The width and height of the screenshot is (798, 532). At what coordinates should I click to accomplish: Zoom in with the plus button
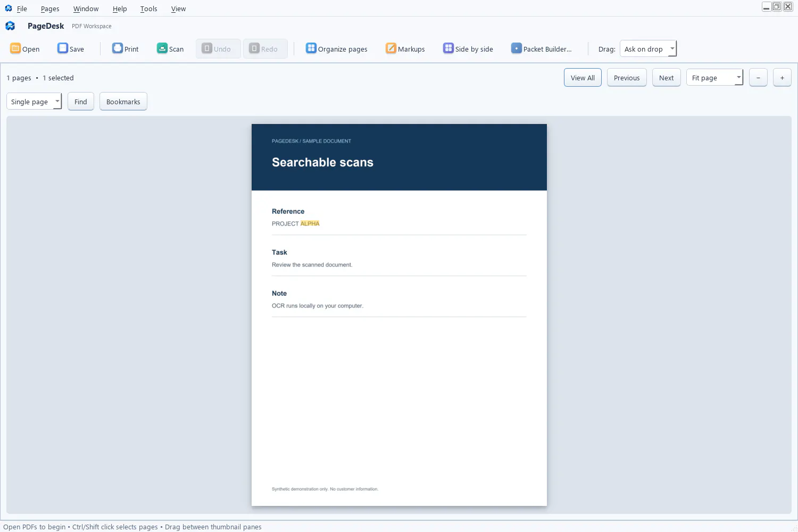pos(782,78)
